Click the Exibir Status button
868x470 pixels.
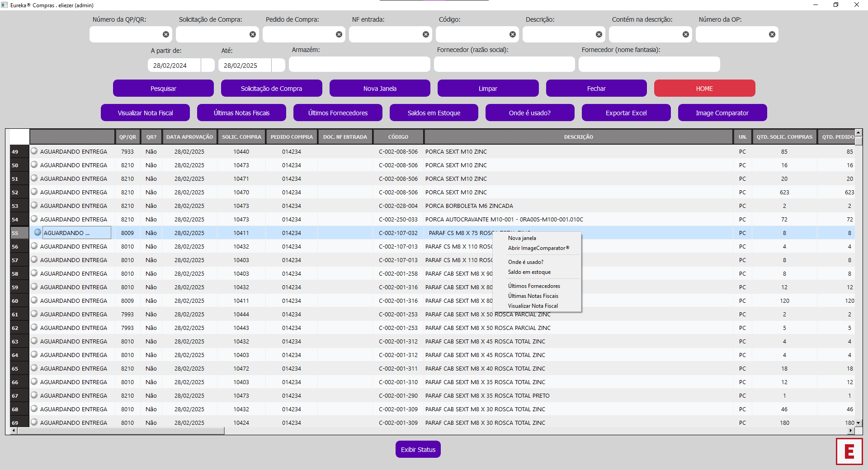coord(418,449)
